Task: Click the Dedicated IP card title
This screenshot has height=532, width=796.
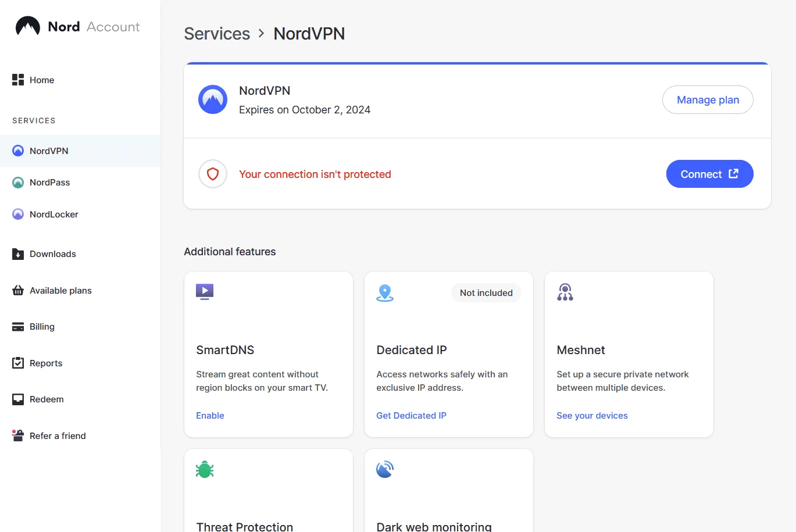Action: click(412, 350)
